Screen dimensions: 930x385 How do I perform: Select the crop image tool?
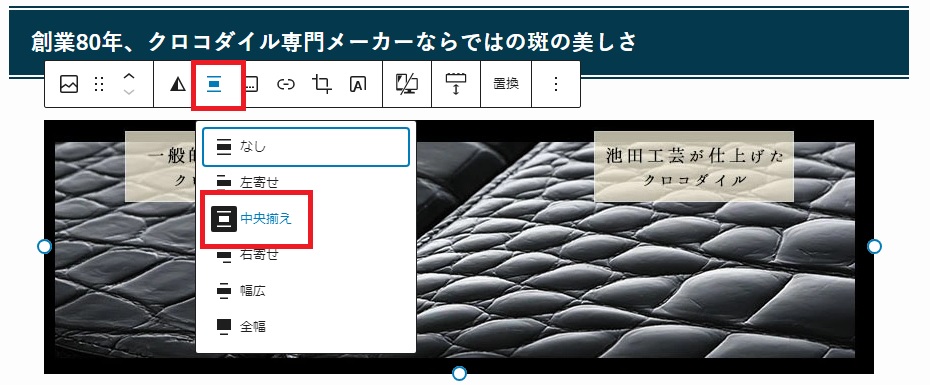tap(321, 85)
